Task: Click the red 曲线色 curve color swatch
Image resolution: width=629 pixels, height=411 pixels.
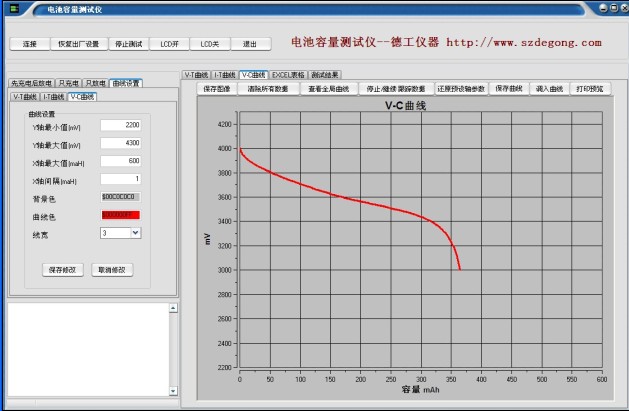Action: (x=120, y=215)
